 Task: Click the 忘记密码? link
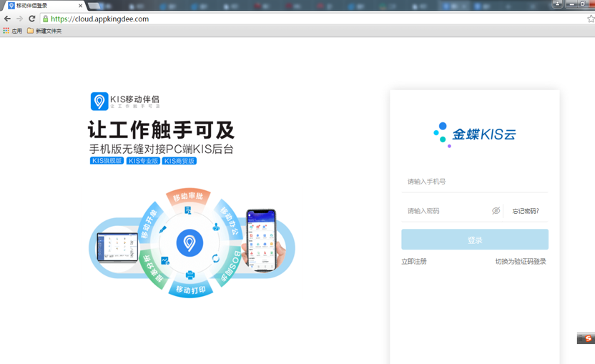[x=526, y=211]
